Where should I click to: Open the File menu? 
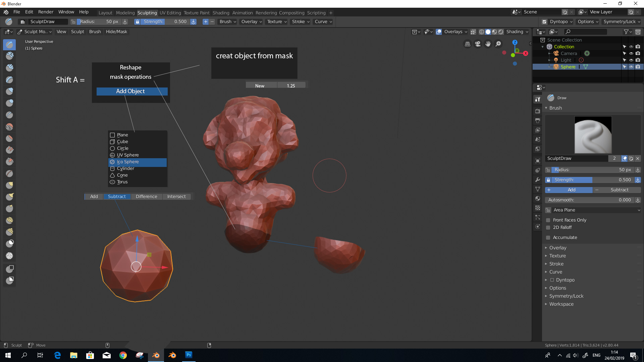click(x=16, y=12)
